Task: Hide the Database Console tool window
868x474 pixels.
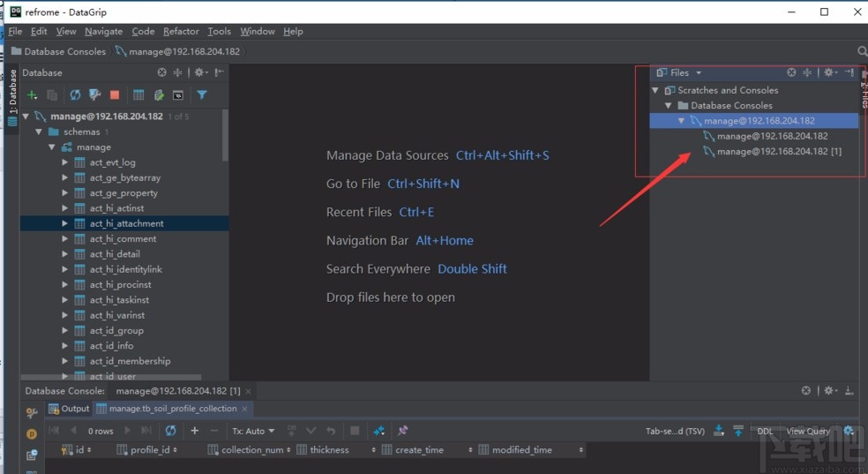Action: [849, 391]
